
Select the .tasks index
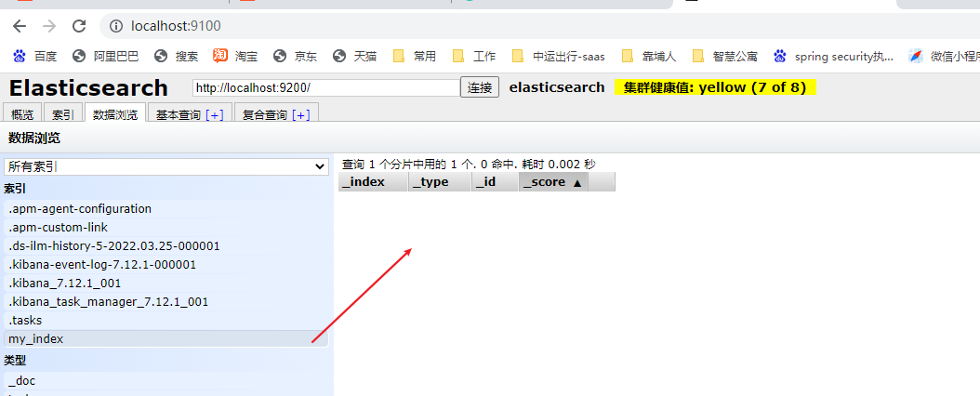(x=166, y=321)
